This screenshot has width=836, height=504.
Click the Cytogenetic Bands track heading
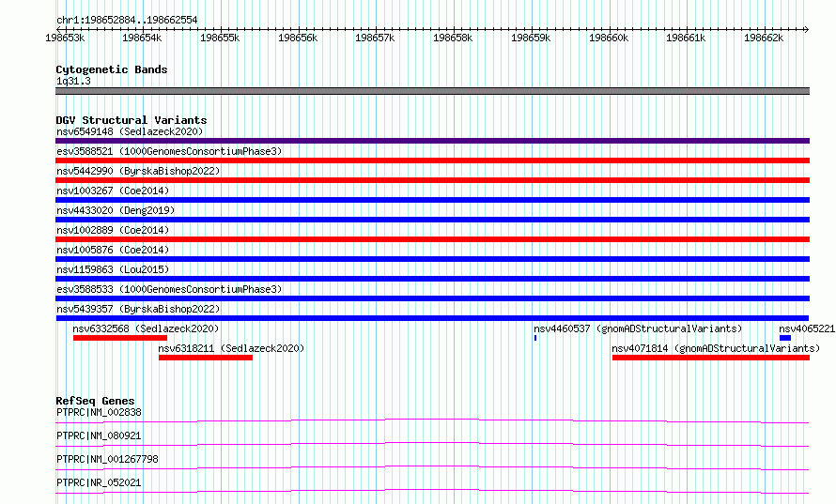112,69
